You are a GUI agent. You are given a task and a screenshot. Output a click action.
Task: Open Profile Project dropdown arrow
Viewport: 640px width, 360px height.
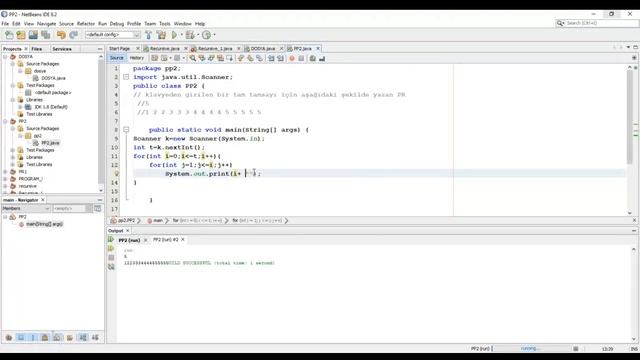pyautogui.click(x=214, y=35)
